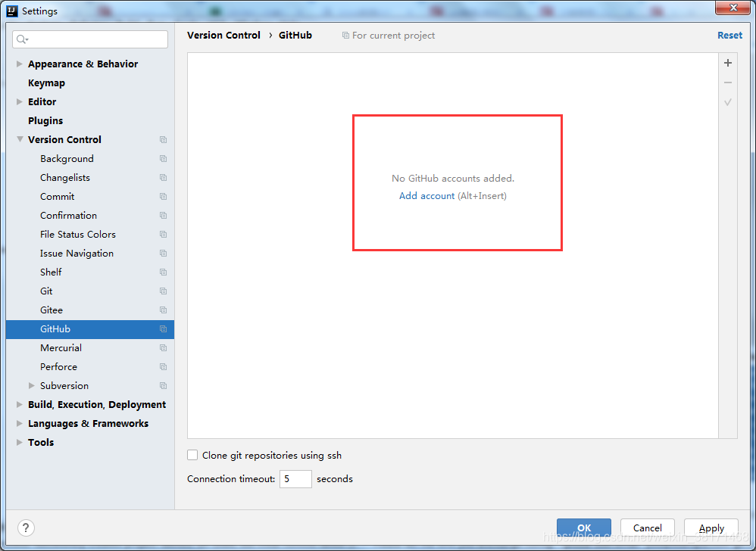
Task: Click the Cancel button
Action: (648, 528)
